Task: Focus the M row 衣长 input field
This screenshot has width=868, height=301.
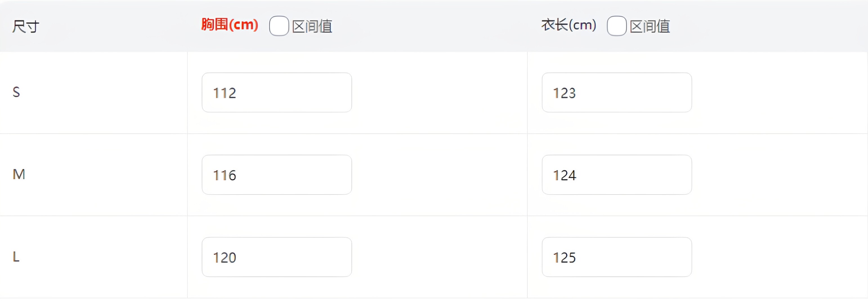Action: 617,175
